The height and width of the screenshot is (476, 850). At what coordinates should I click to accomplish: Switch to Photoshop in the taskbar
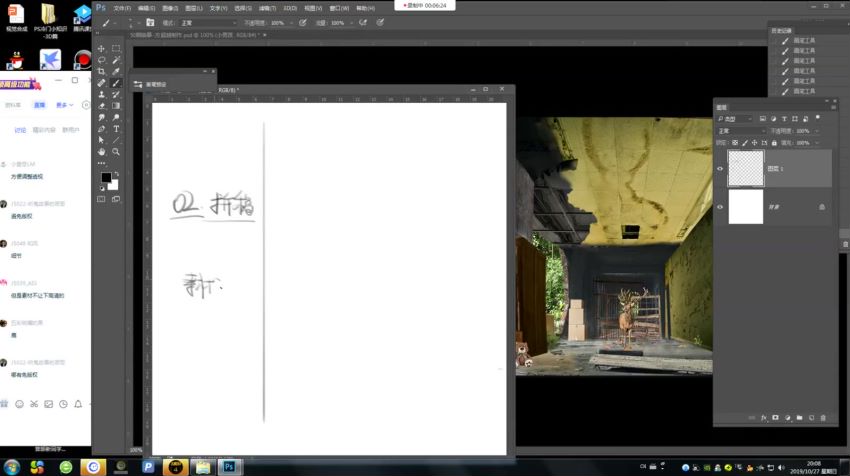229,467
